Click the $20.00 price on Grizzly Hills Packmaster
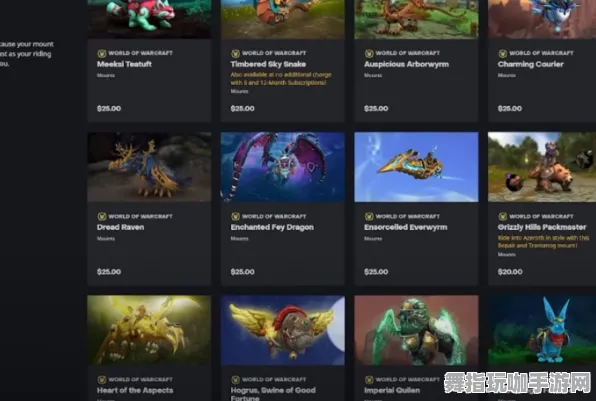This screenshot has width=596, height=401. 510,272
